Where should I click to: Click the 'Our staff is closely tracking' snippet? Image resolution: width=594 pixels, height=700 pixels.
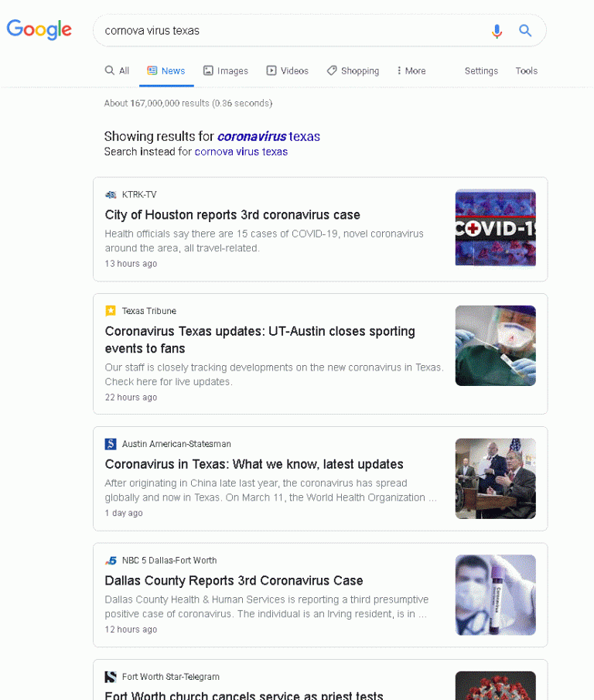tap(274, 374)
